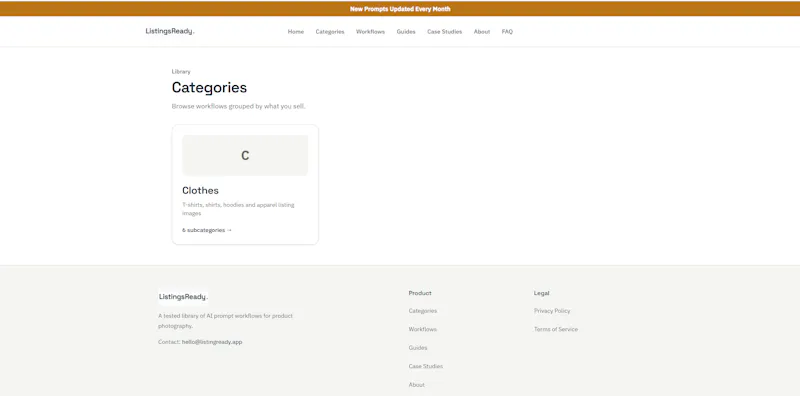
Task: Click the T-shirts, shirts, hoodies description text
Action: pos(238,209)
